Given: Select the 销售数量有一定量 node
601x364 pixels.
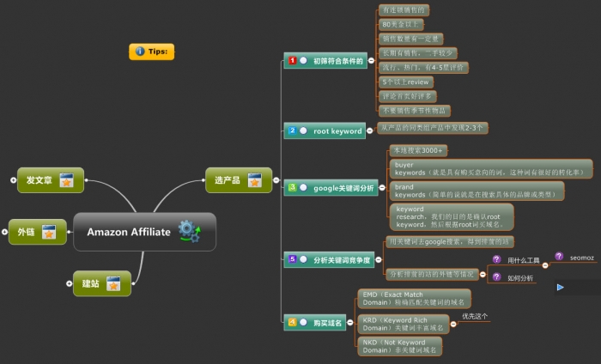Looking at the screenshot, I should [x=411, y=39].
